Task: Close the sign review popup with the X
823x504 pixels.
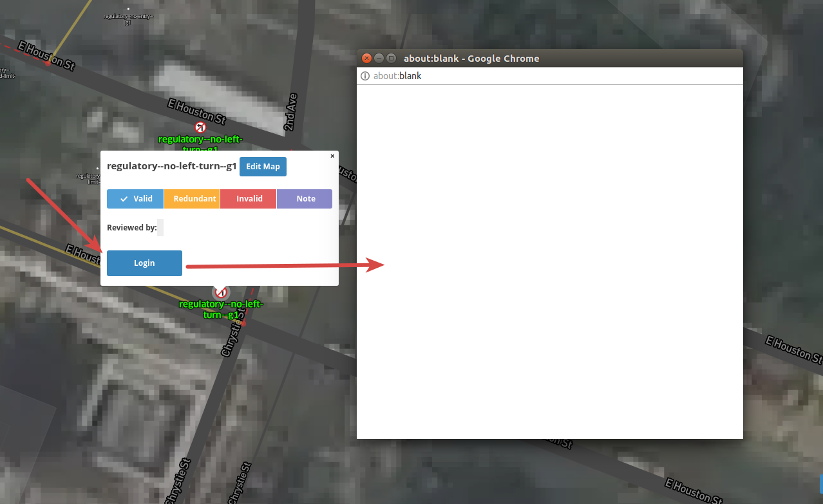Action: (332, 156)
